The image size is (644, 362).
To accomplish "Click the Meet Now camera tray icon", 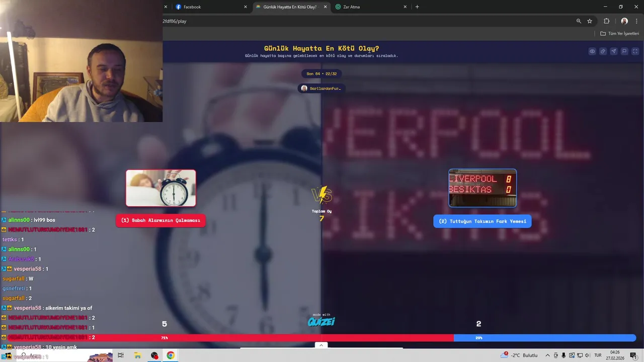I will [x=555, y=355].
